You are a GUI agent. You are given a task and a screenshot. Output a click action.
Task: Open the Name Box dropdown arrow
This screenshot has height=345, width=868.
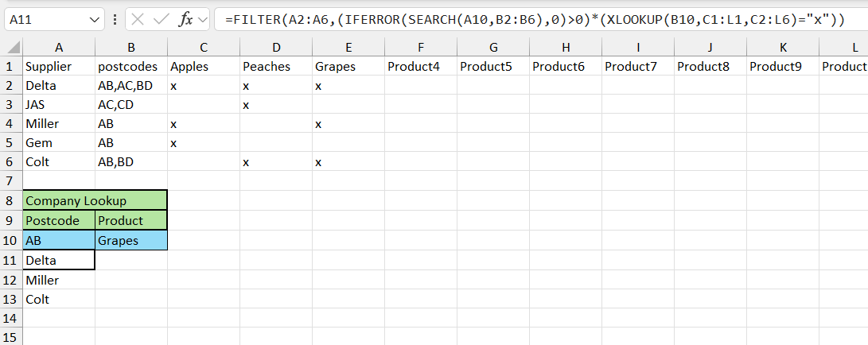pos(93,21)
